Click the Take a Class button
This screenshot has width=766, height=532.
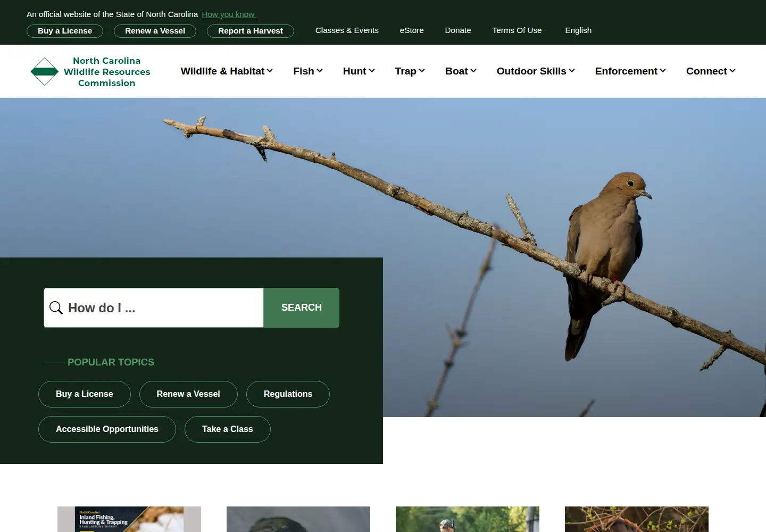(228, 429)
